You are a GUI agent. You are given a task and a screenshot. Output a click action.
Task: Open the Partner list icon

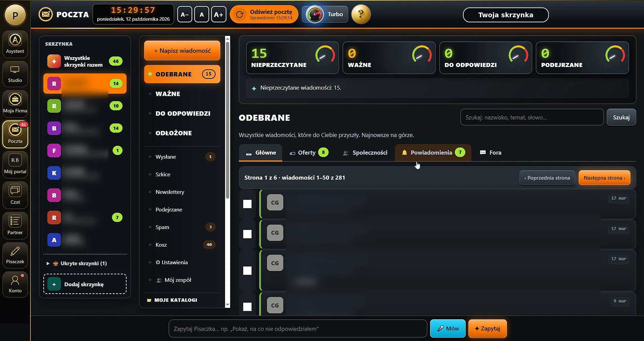click(15, 225)
